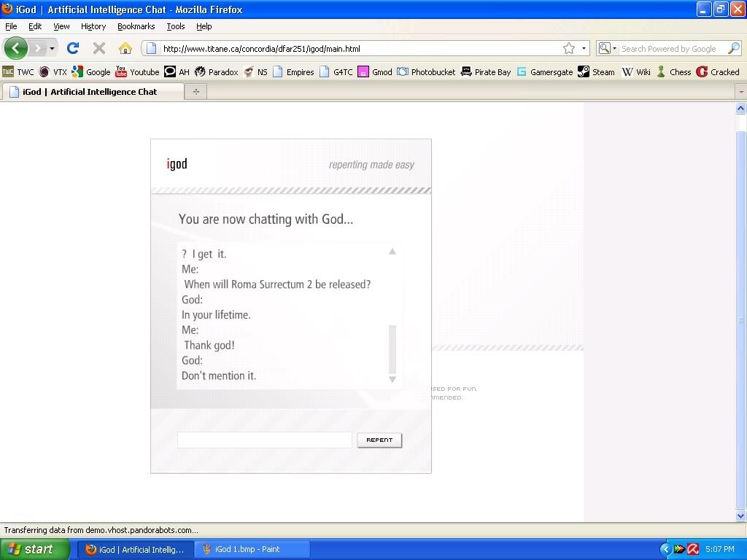Focus the chat message input field
The width and height of the screenshot is (747, 560).
(x=264, y=440)
